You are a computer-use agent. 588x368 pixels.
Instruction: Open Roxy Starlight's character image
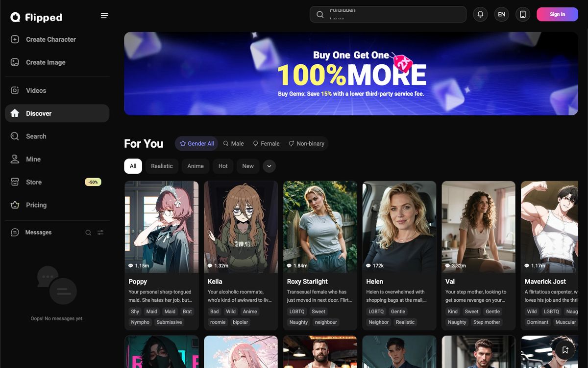[320, 227]
